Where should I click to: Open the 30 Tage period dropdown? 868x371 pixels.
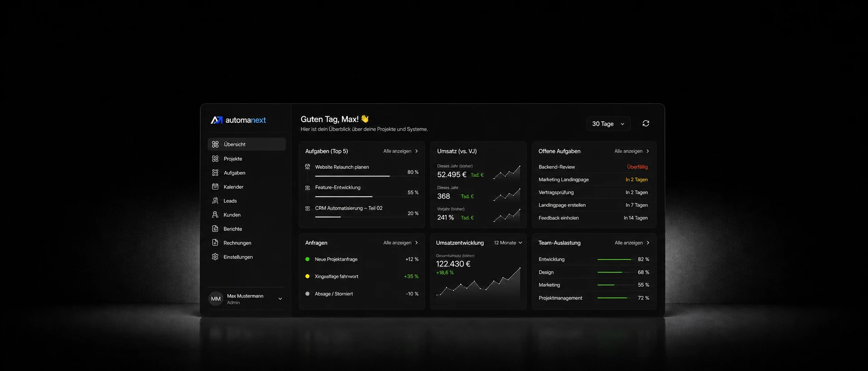tap(608, 124)
